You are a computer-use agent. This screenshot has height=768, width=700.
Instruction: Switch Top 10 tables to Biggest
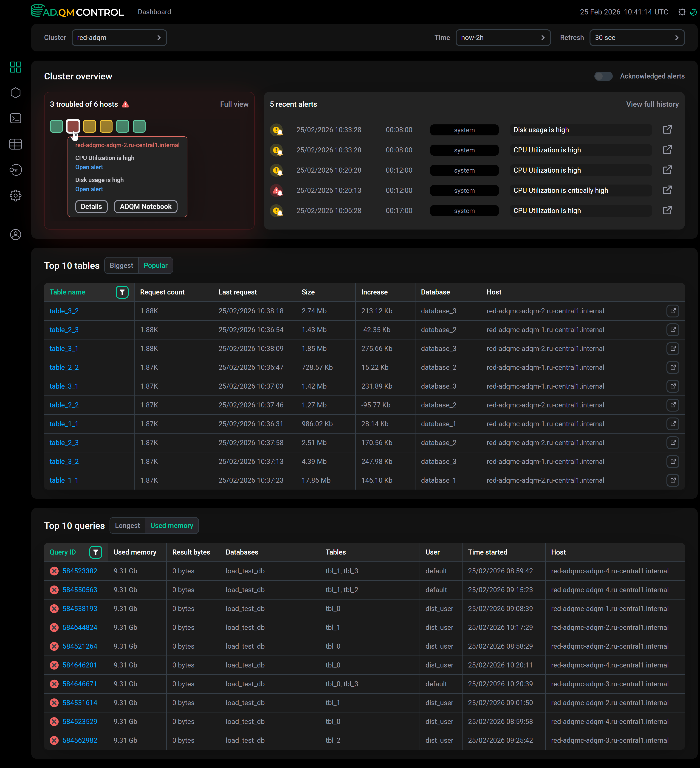[x=121, y=266]
